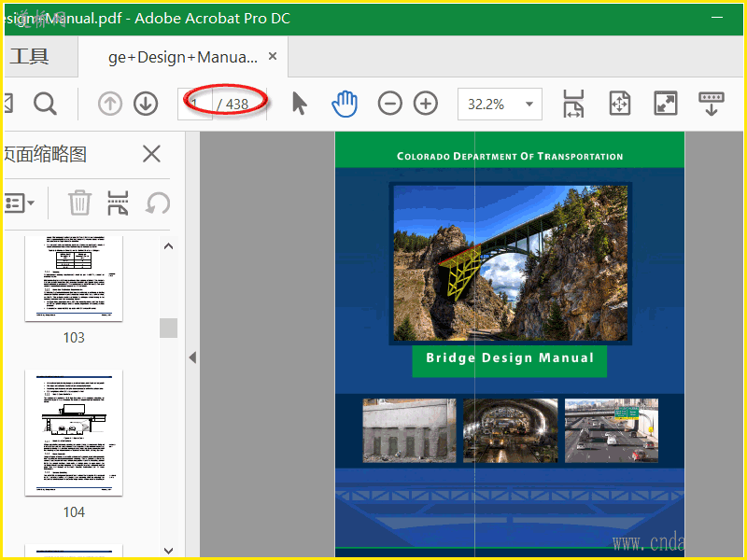Go to previous page with up arrow
The image size is (747, 560).
110,104
